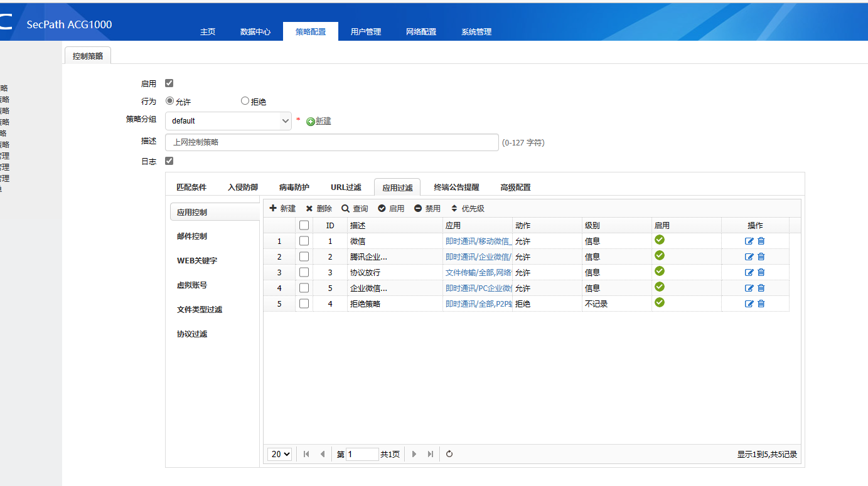Click the edit icon for 微信 row
The image size is (868, 486).
click(749, 241)
